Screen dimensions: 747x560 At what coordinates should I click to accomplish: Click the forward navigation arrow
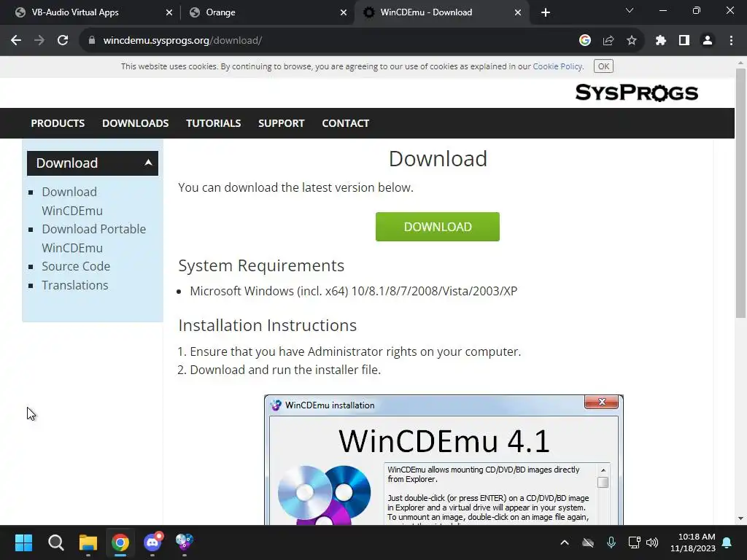coord(39,41)
